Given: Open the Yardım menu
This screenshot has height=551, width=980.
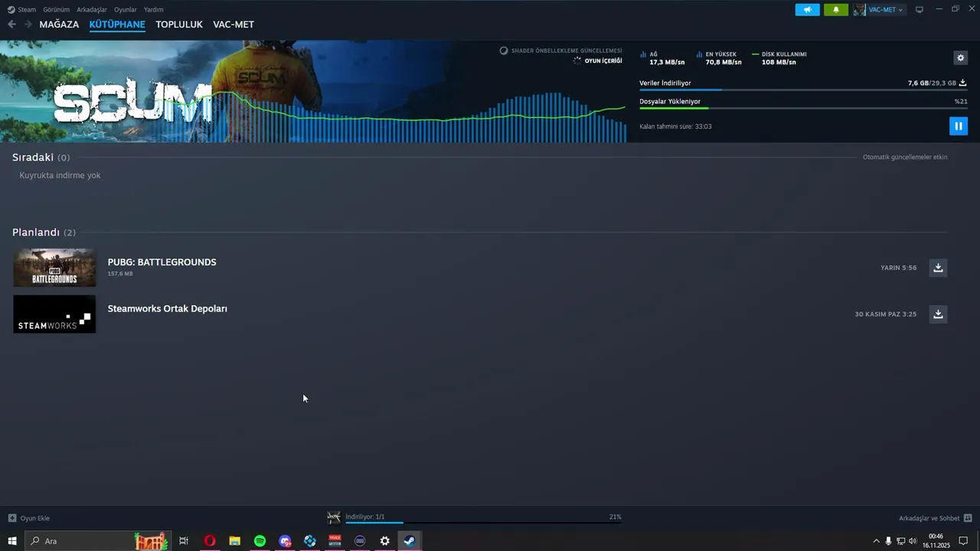Looking at the screenshot, I should click(153, 10).
